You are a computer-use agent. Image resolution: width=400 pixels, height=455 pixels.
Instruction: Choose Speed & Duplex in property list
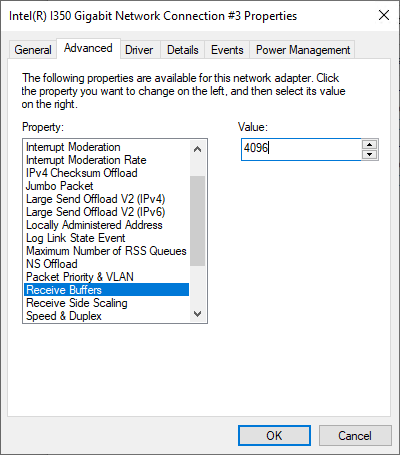pyautogui.click(x=107, y=316)
